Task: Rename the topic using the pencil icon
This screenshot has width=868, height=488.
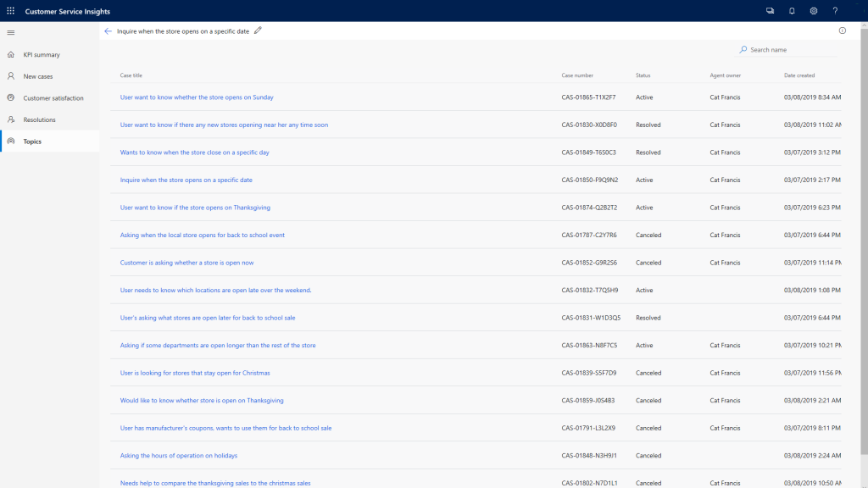Action: click(258, 30)
